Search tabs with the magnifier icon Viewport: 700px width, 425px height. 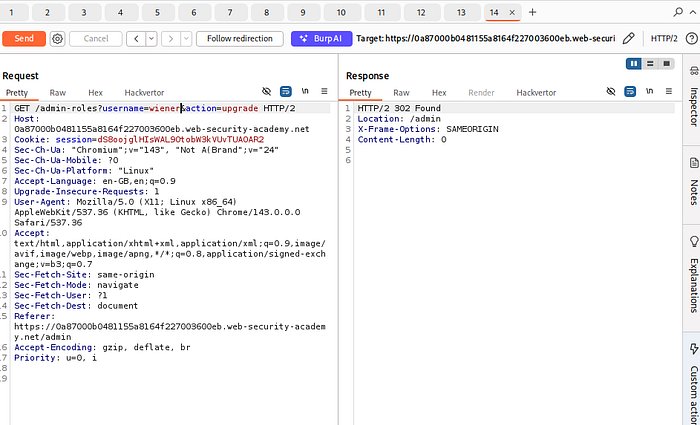[x=678, y=12]
